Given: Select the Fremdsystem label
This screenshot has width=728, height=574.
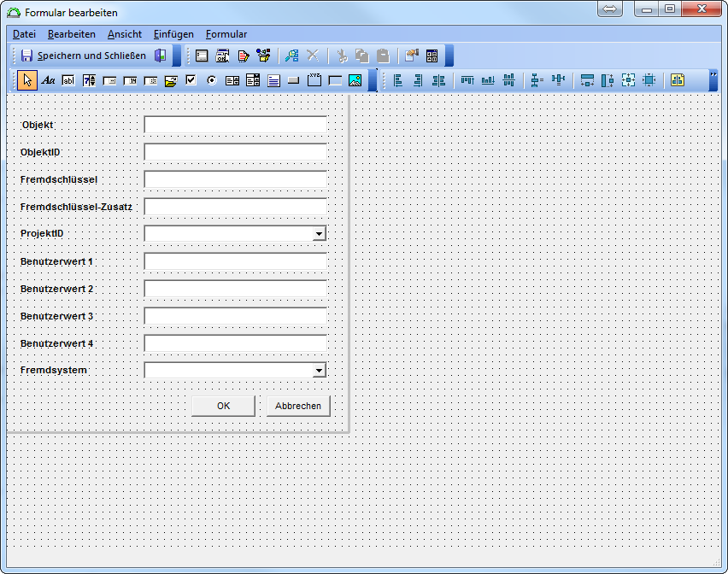Looking at the screenshot, I should tap(54, 371).
